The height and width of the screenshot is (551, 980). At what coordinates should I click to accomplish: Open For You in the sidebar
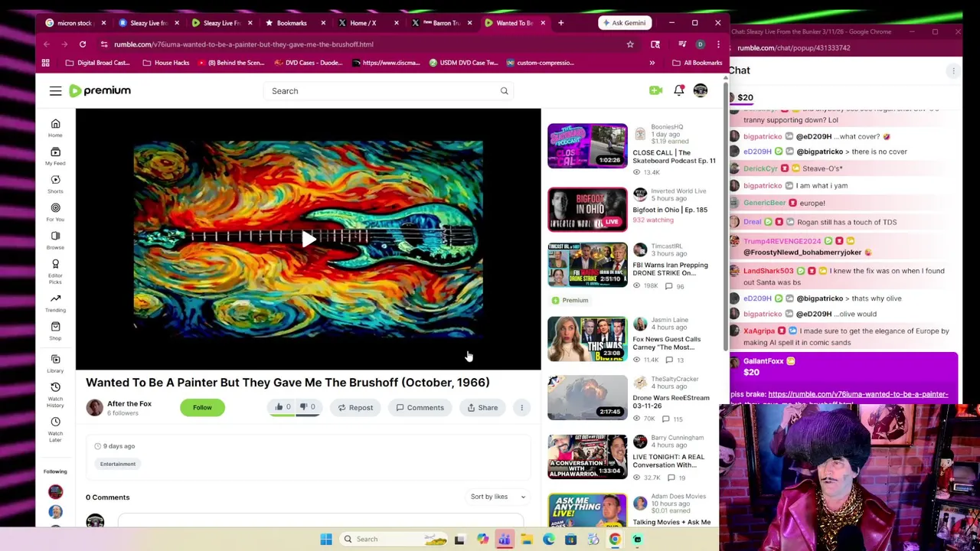pos(55,212)
